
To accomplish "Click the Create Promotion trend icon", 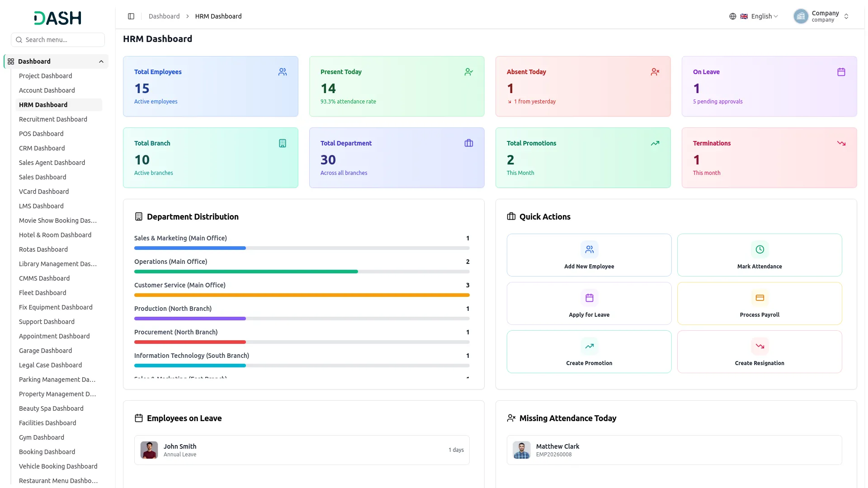I will pos(589,346).
